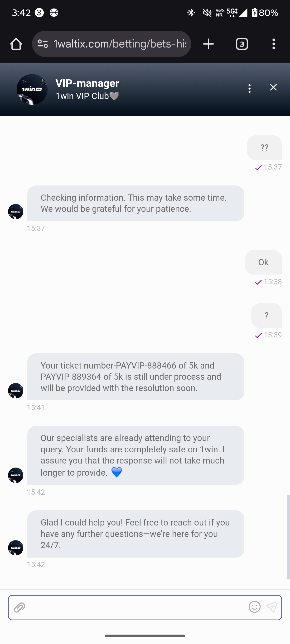Tap the sent '??' message bubble
Image resolution: width=290 pixels, height=644 pixels.
click(264, 147)
